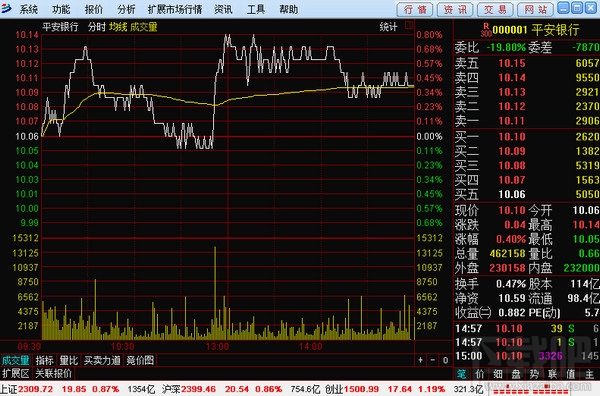Click the app logo icon in title bar
600x396 pixels.
point(7,8)
